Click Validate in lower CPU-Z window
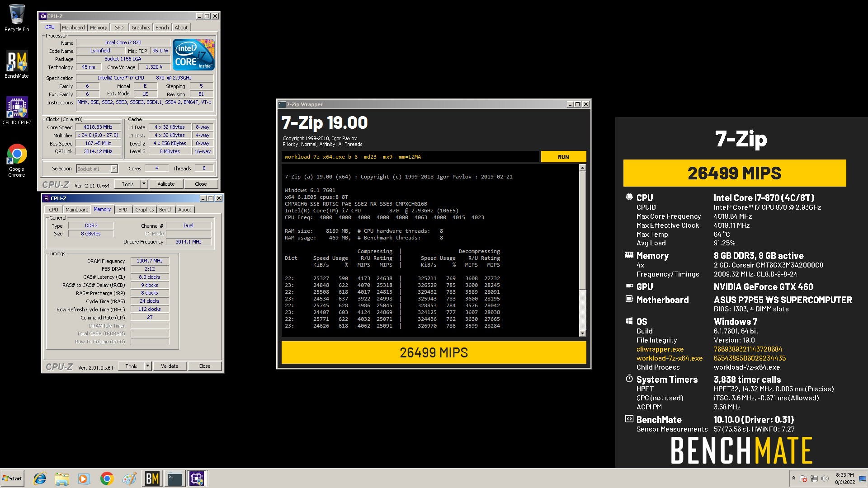Image resolution: width=868 pixels, height=488 pixels. (x=170, y=366)
